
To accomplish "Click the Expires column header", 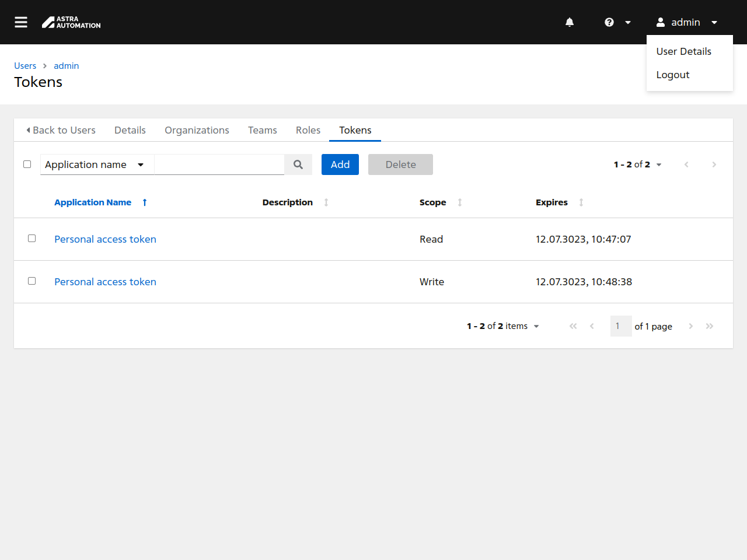I will coord(551,202).
